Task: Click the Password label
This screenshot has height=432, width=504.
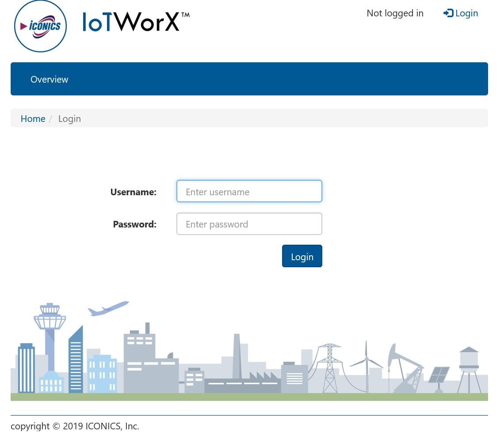Action: click(134, 224)
